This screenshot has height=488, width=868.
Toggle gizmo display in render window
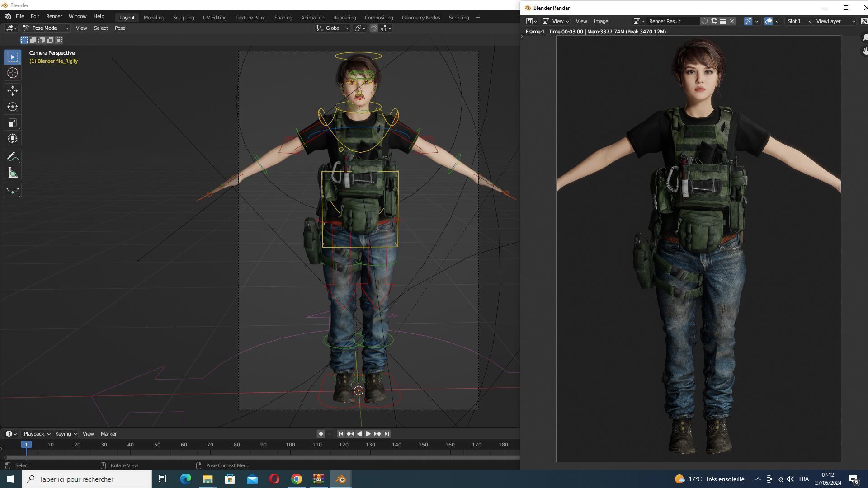tap(748, 21)
